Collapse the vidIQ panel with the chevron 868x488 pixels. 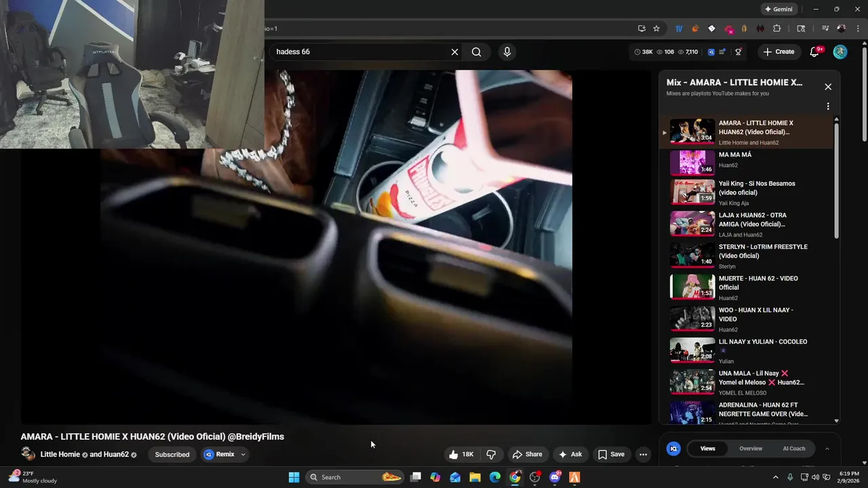point(827,449)
